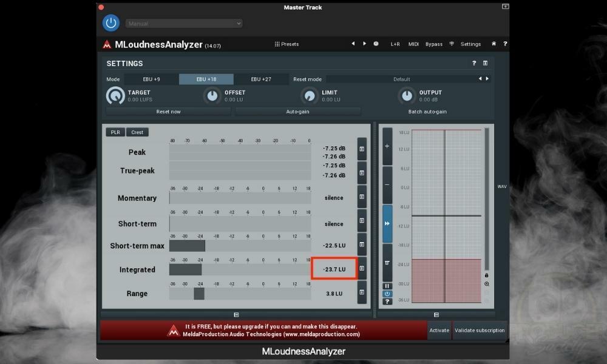Open the Short-term max meter options icon
607x364 pixels.
tap(362, 244)
